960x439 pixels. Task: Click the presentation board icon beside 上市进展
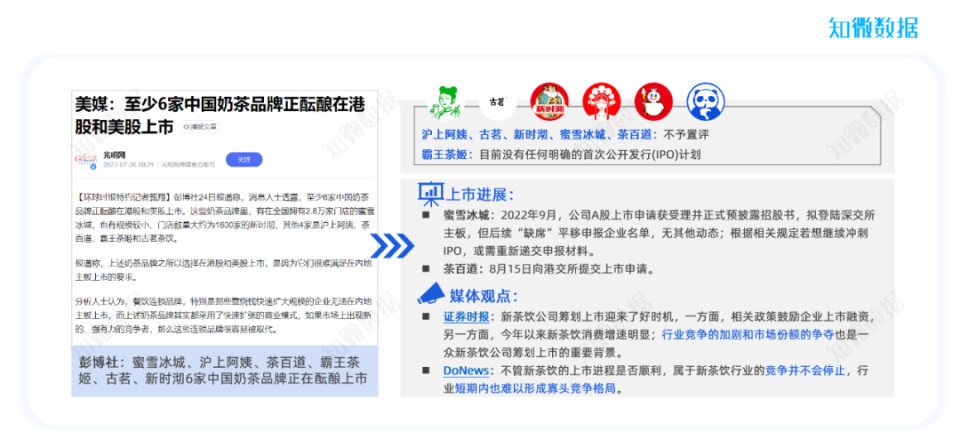[430, 194]
